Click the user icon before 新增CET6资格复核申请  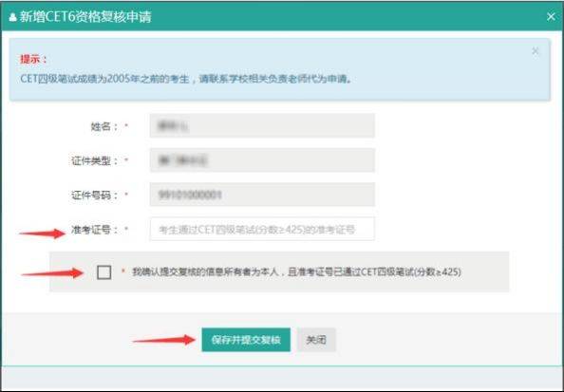click(x=13, y=17)
